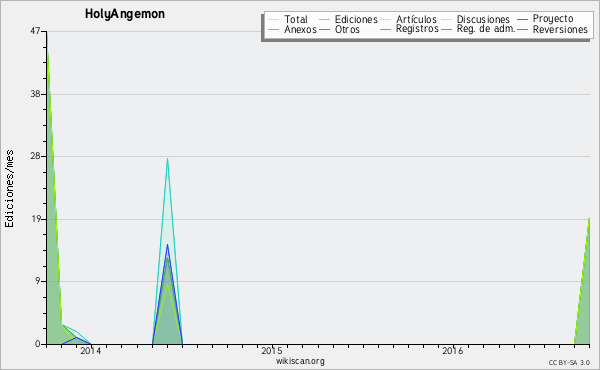The width and height of the screenshot is (600, 370).
Task: Click the blue Registros peak in 2014
Action: pyautogui.click(x=167, y=245)
